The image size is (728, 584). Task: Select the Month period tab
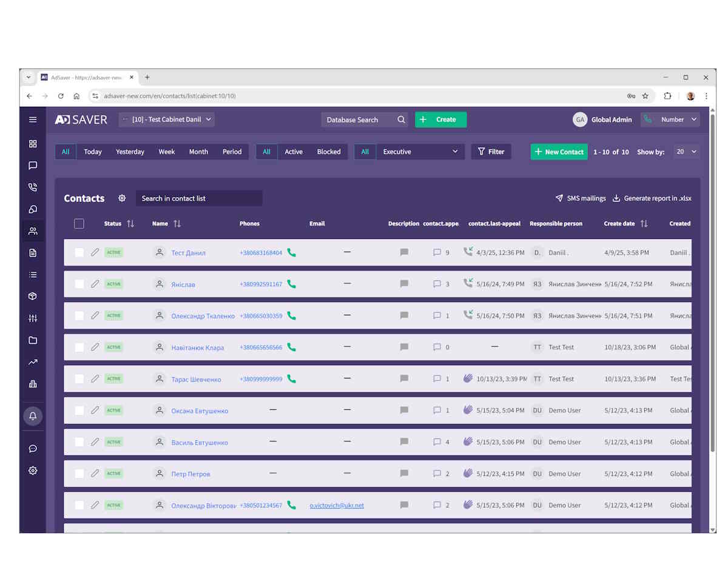point(198,152)
